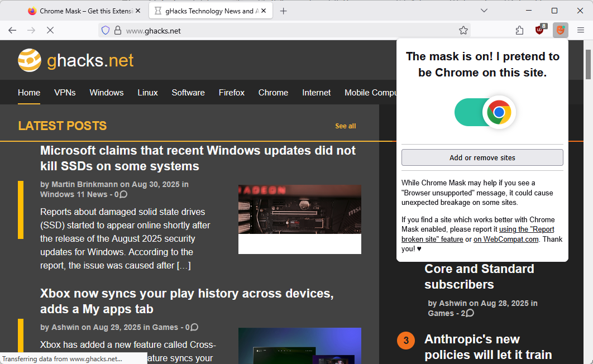593x364 pixels.
Task: Expand the list all tabs dropdown
Action: [x=484, y=11]
